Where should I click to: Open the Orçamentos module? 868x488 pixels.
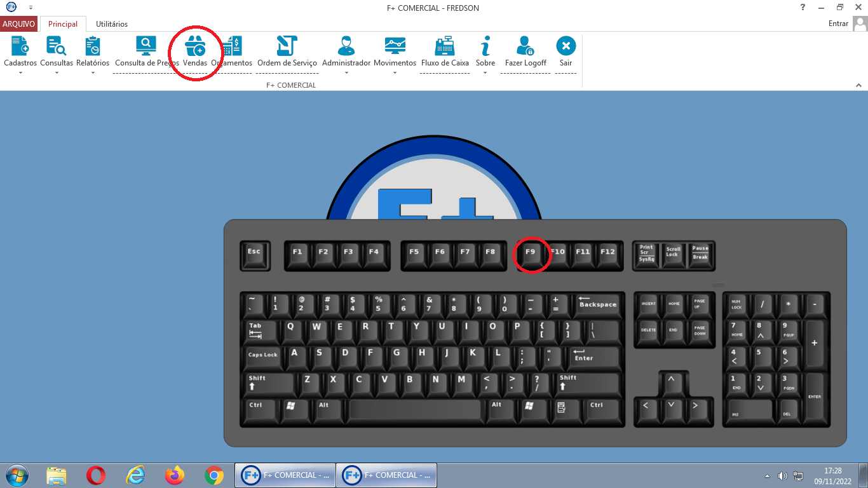232,51
